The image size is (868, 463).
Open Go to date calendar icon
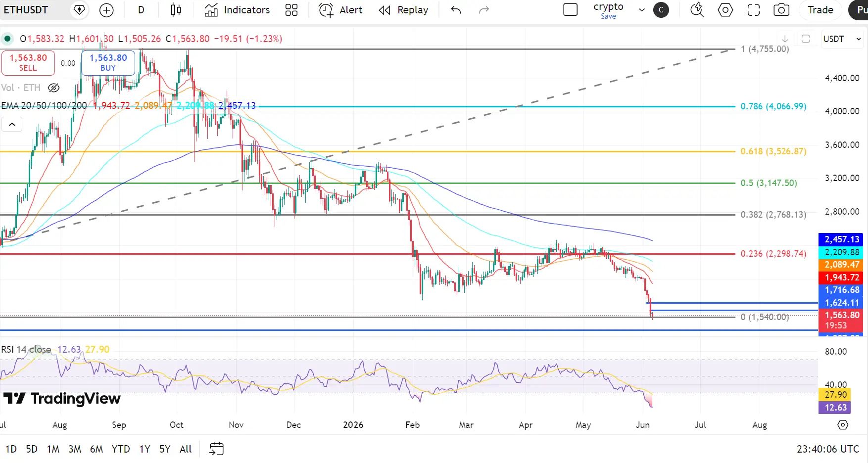pyautogui.click(x=217, y=449)
